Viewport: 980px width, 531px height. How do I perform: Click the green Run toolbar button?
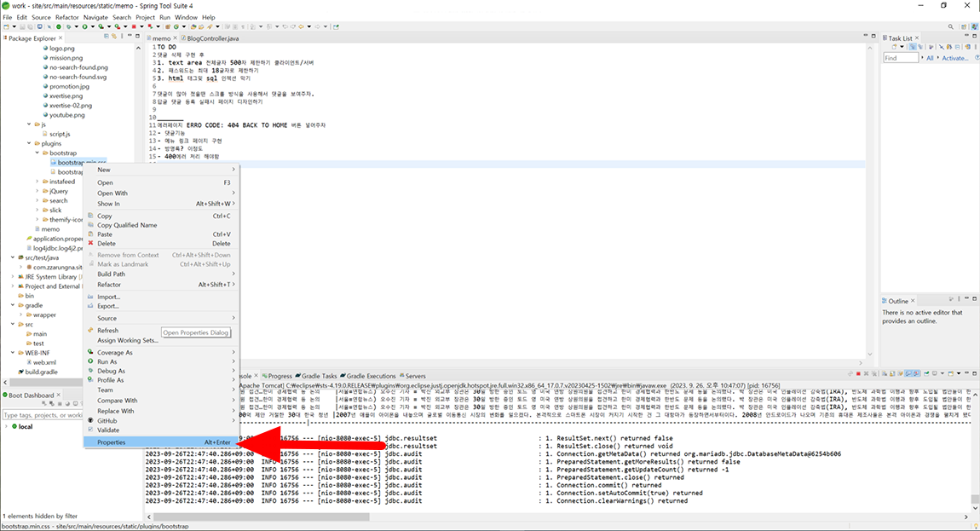click(x=85, y=27)
